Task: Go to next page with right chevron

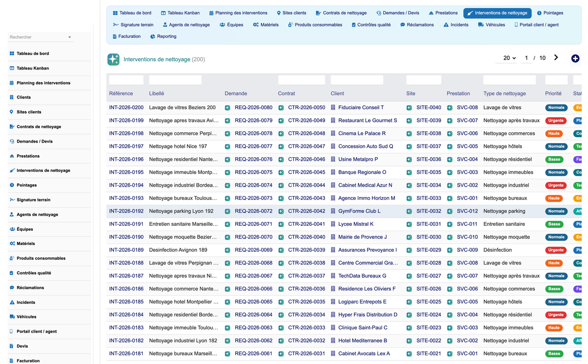Action: pyautogui.click(x=556, y=58)
